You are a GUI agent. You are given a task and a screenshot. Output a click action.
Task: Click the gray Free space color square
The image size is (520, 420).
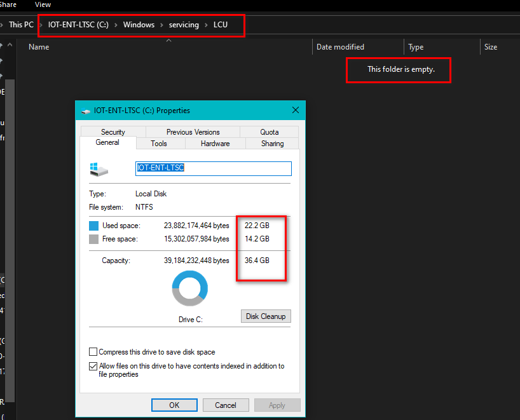point(94,239)
